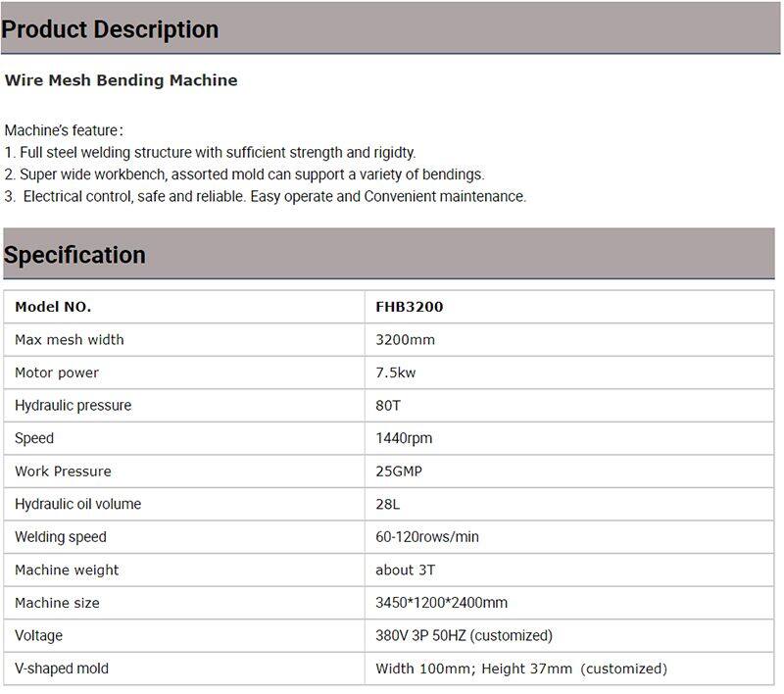Select the Motor power label
The image size is (784, 694).
57,372
